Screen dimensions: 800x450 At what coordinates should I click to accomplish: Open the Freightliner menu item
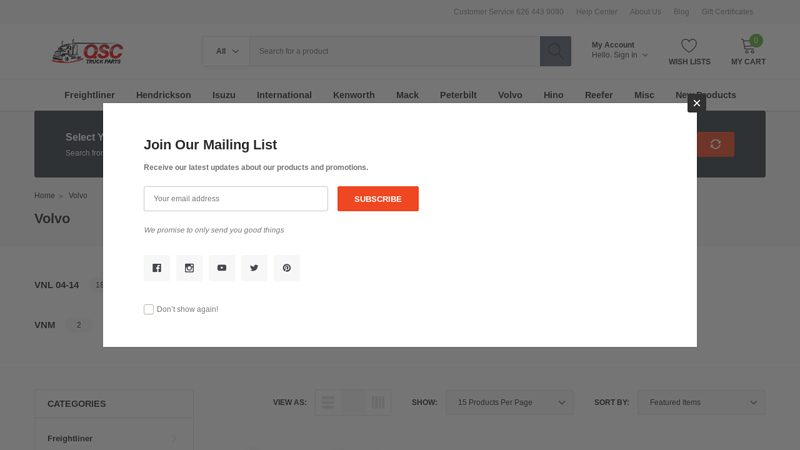click(x=89, y=95)
